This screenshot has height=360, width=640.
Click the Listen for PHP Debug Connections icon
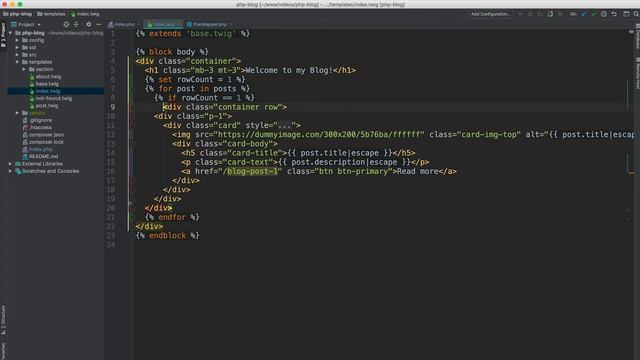point(550,14)
